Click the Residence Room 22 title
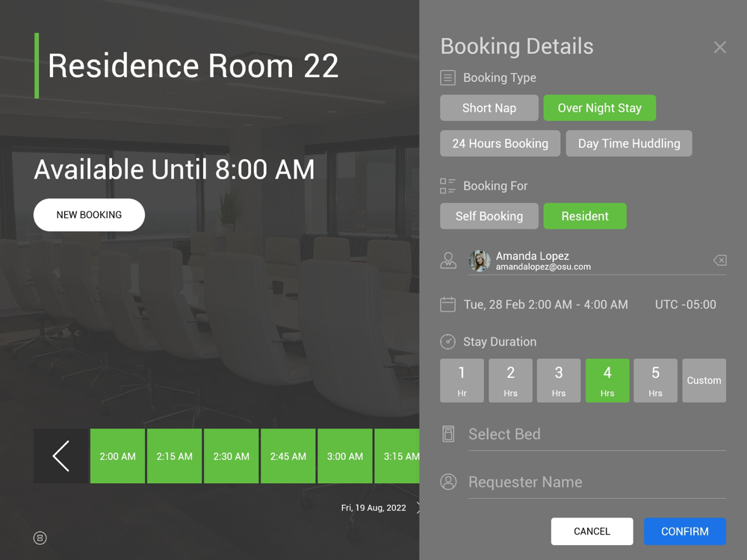The height and width of the screenshot is (560, 747). (x=193, y=65)
